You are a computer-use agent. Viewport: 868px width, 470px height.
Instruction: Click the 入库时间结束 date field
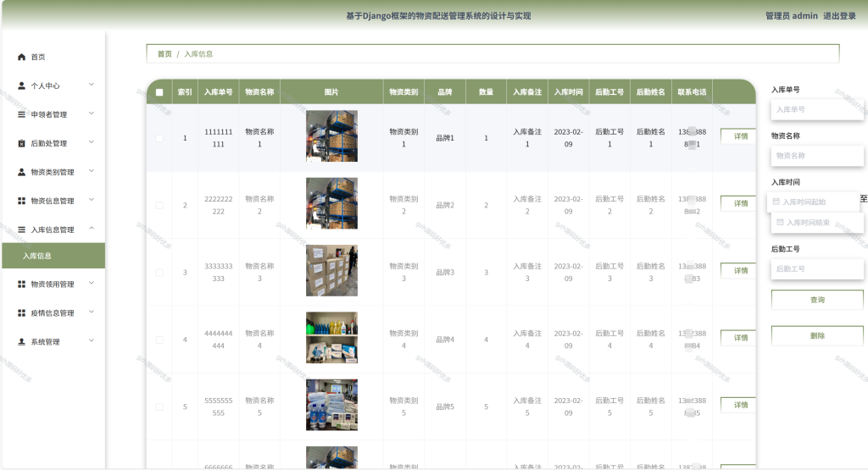click(817, 222)
